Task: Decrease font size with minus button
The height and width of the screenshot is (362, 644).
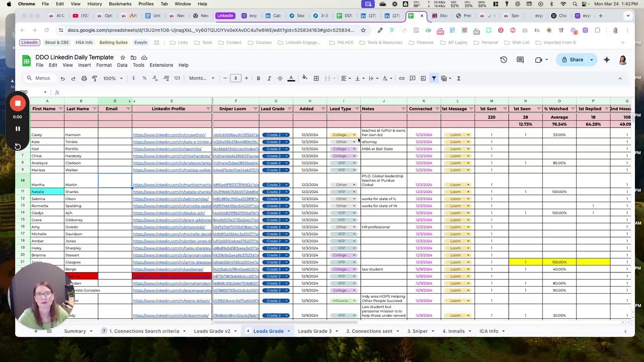Action: (225, 78)
